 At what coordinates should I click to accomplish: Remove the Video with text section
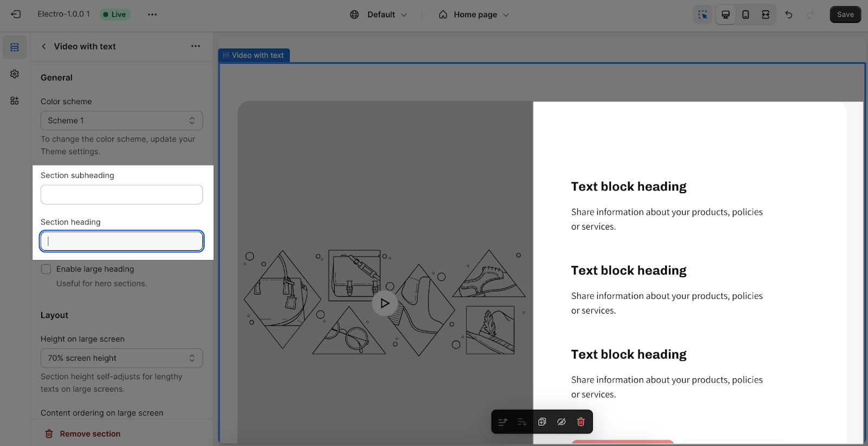click(x=82, y=434)
